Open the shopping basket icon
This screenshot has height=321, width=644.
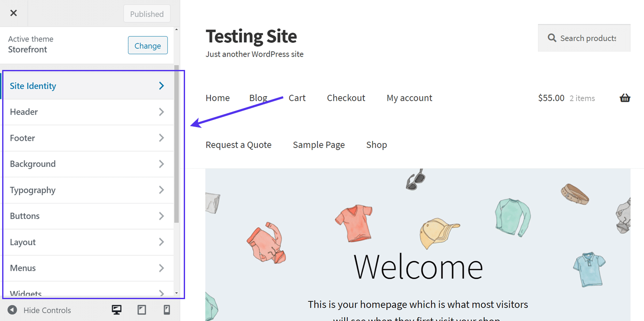click(625, 97)
